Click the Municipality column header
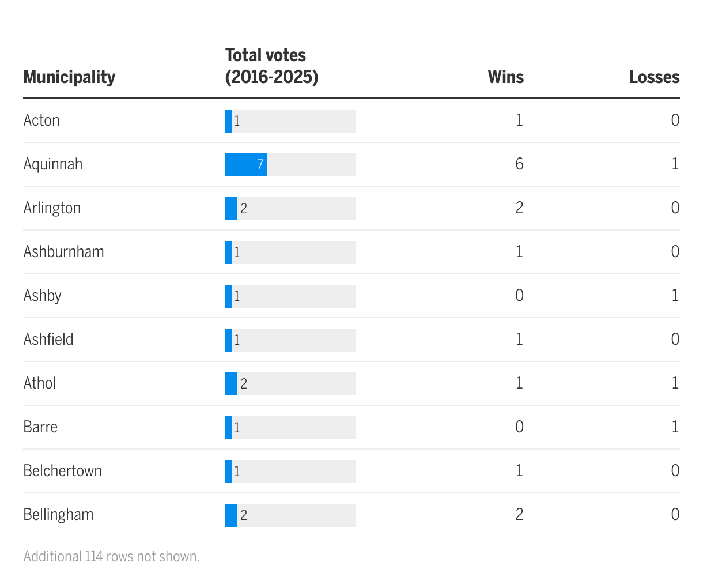 coord(69,77)
